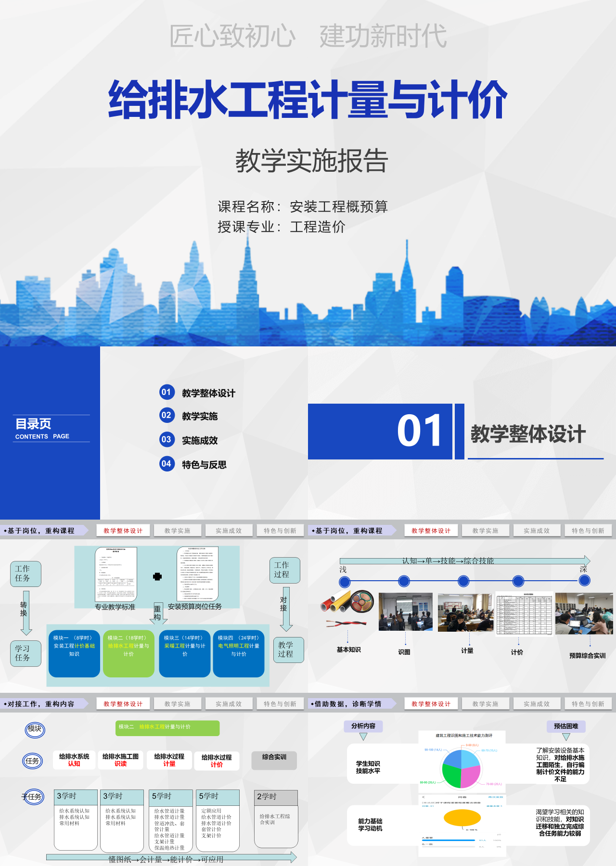Click the 能力基础学习动机 text
The height and width of the screenshot is (866, 616).
tap(370, 825)
